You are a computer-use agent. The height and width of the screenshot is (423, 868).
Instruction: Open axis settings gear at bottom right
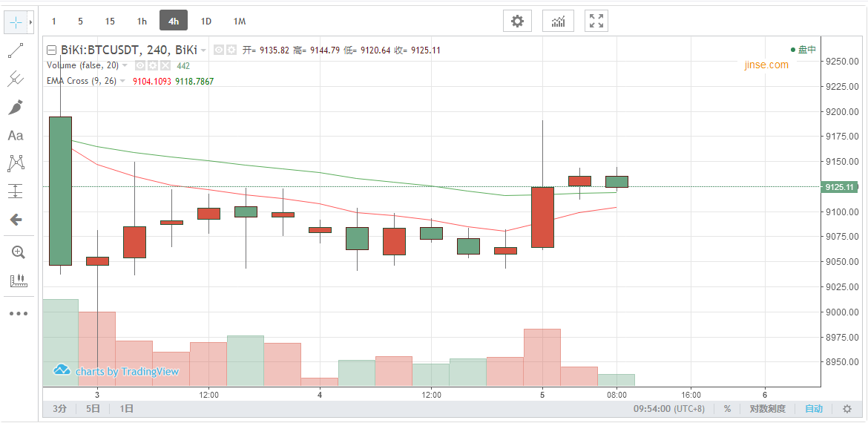847,409
